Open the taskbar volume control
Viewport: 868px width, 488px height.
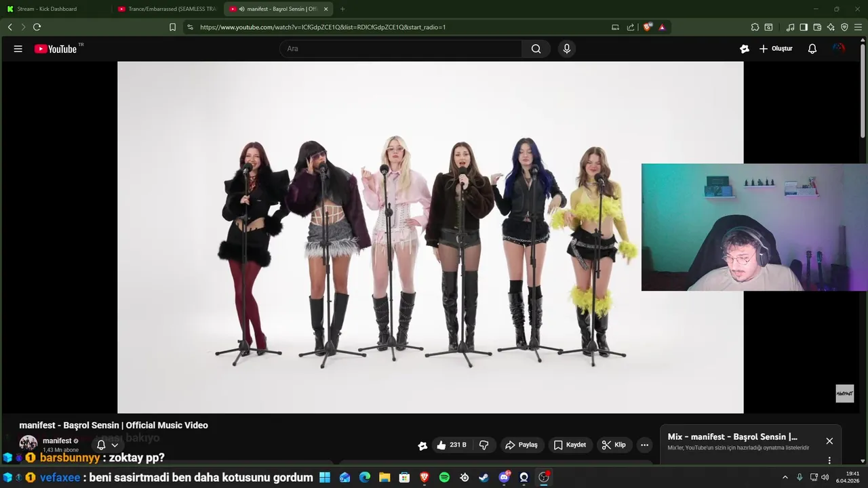(x=825, y=477)
